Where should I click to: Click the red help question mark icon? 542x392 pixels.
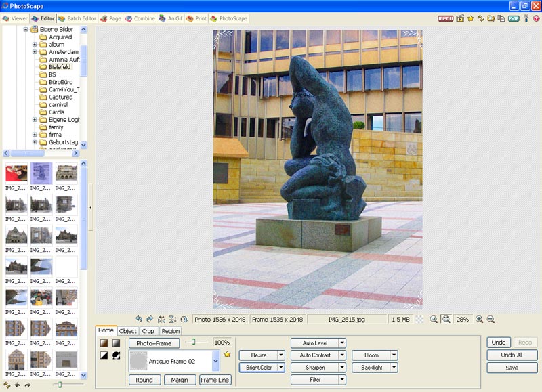coord(536,18)
